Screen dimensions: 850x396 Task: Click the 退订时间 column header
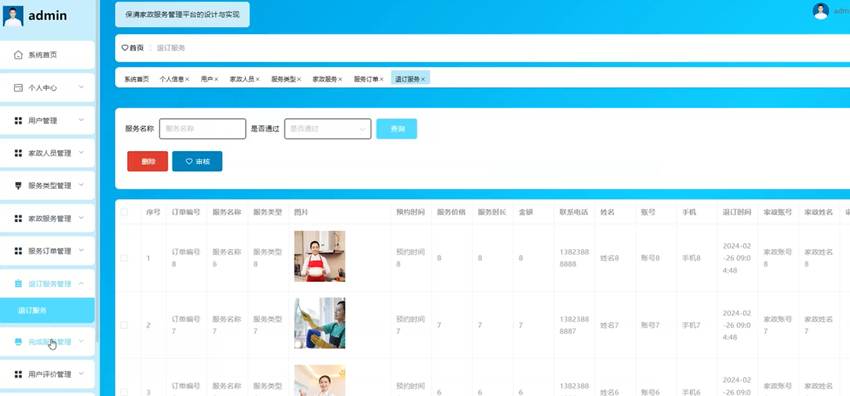click(737, 212)
